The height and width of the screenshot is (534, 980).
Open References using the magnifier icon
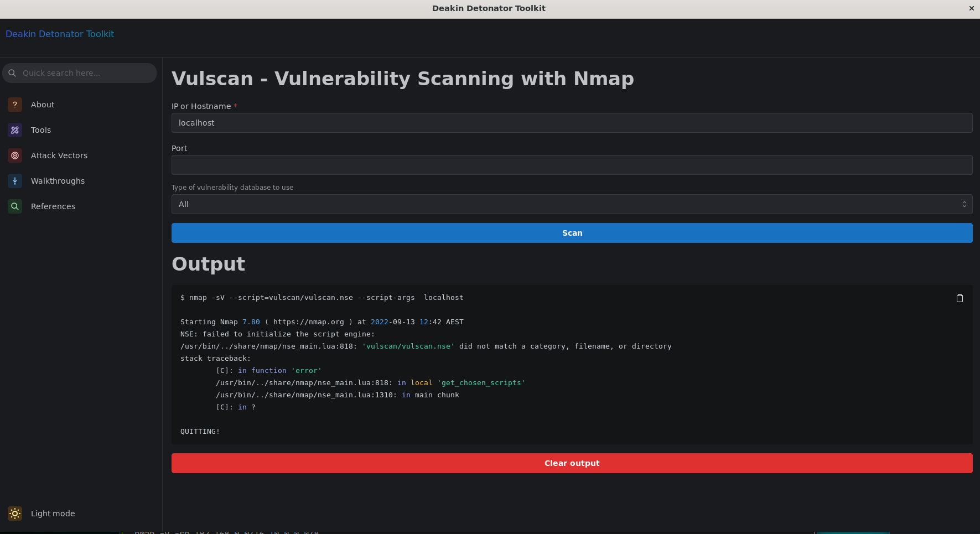(14, 206)
